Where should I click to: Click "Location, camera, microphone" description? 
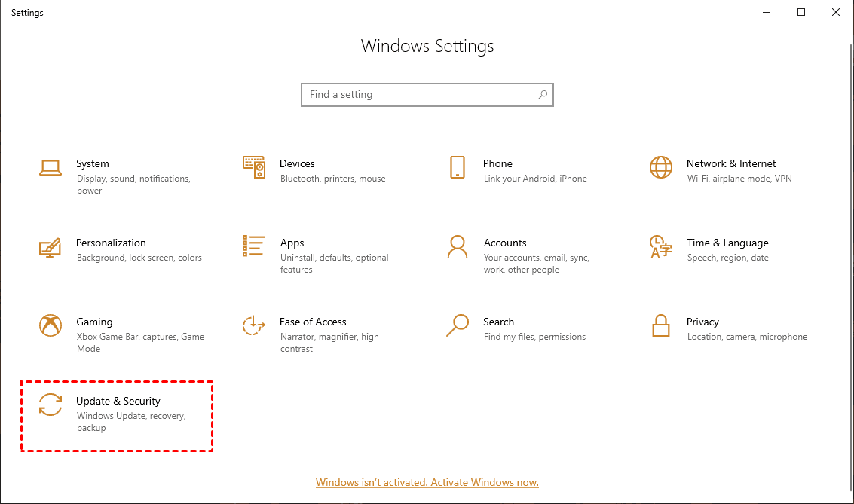coord(747,337)
